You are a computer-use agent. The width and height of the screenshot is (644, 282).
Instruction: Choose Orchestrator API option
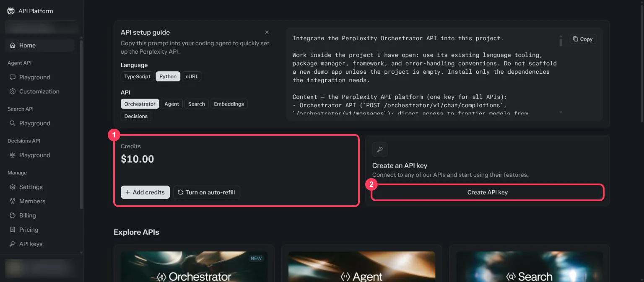click(140, 104)
